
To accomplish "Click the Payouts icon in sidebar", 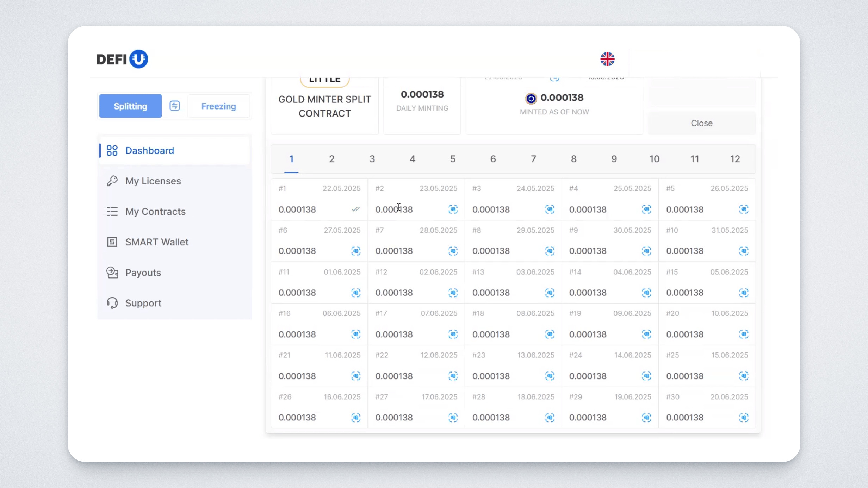I will (112, 273).
